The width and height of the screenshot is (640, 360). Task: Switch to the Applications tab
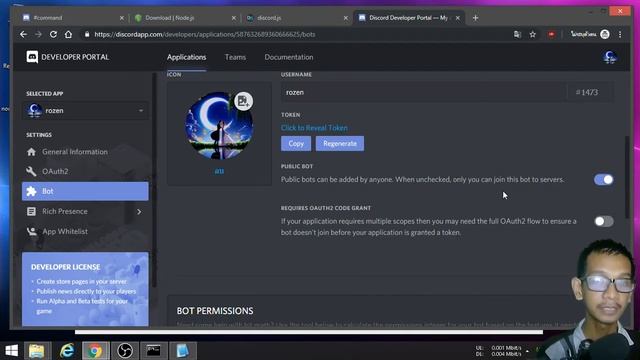pos(187,57)
